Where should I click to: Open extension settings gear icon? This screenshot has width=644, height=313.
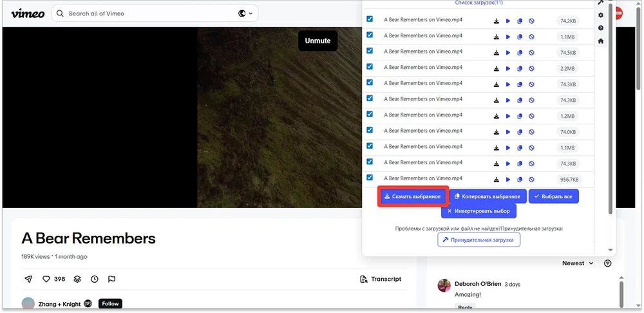(601, 15)
